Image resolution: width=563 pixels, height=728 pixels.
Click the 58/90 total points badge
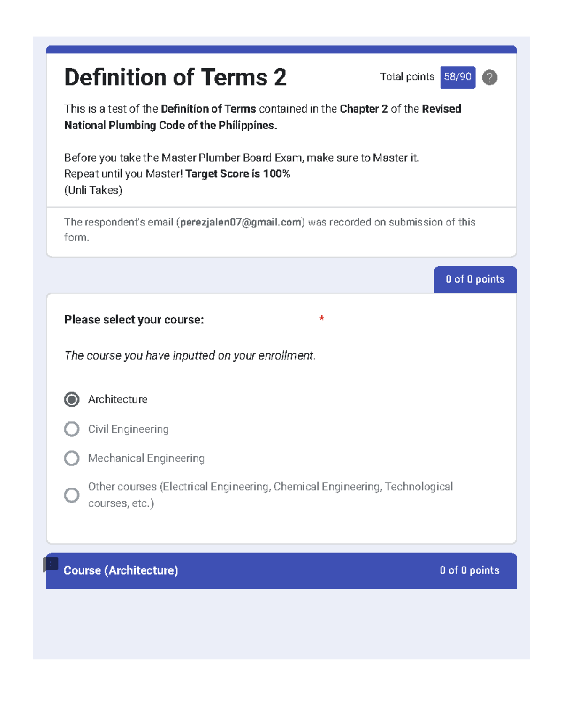tap(457, 77)
